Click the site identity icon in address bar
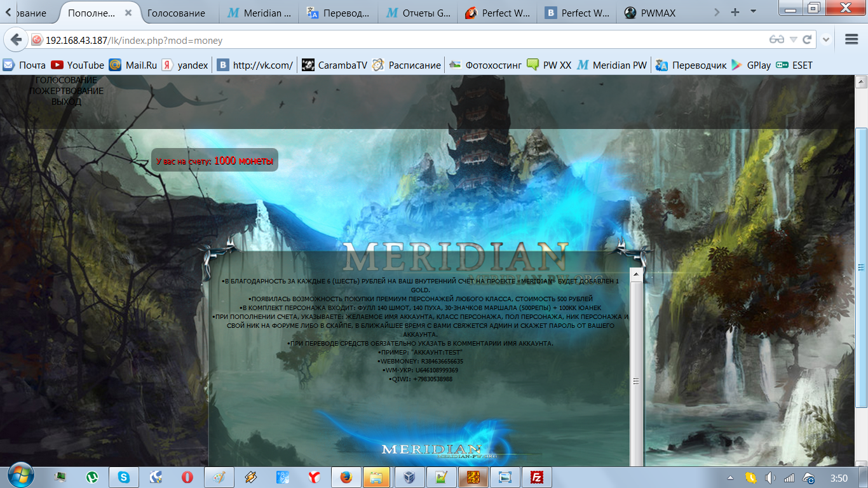 tap(36, 40)
